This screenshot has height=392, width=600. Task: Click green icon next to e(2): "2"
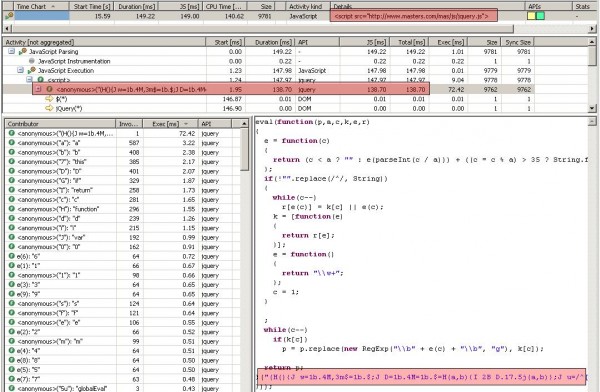click(11, 332)
